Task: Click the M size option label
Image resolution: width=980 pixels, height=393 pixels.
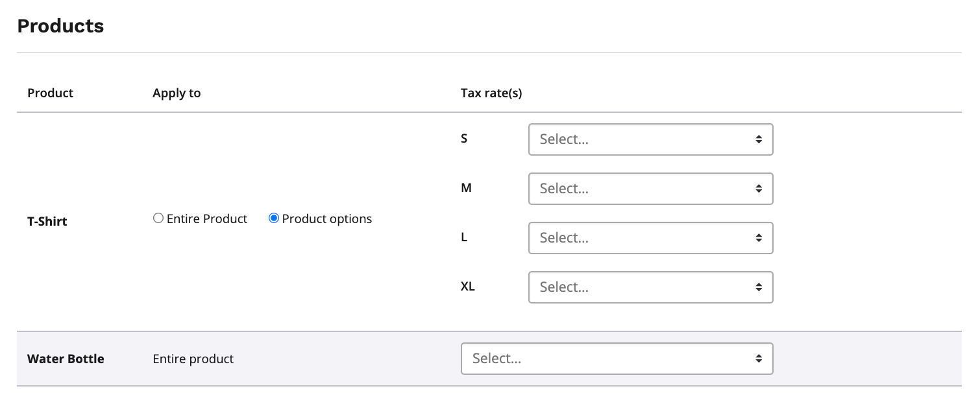Action: click(466, 187)
